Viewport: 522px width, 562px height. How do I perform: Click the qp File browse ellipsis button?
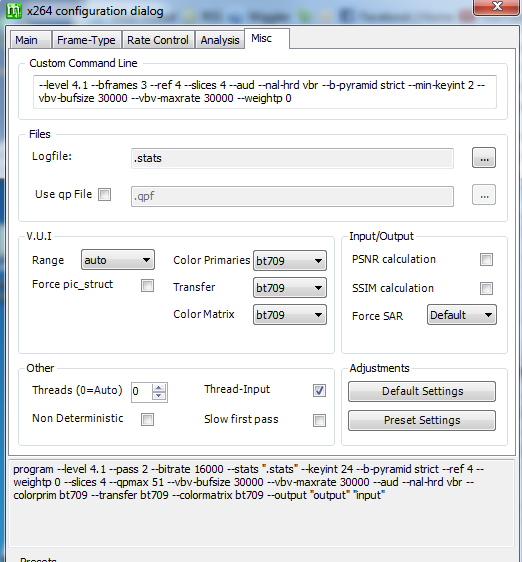click(484, 195)
